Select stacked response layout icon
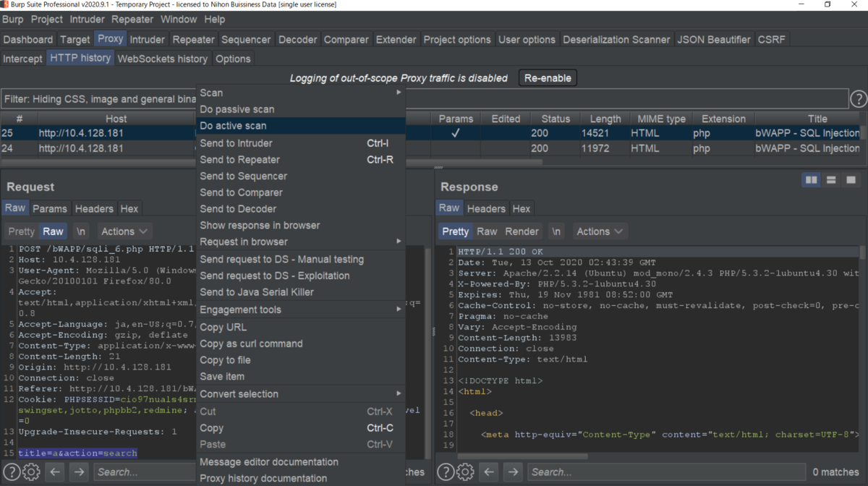The height and width of the screenshot is (486, 868). tap(831, 179)
